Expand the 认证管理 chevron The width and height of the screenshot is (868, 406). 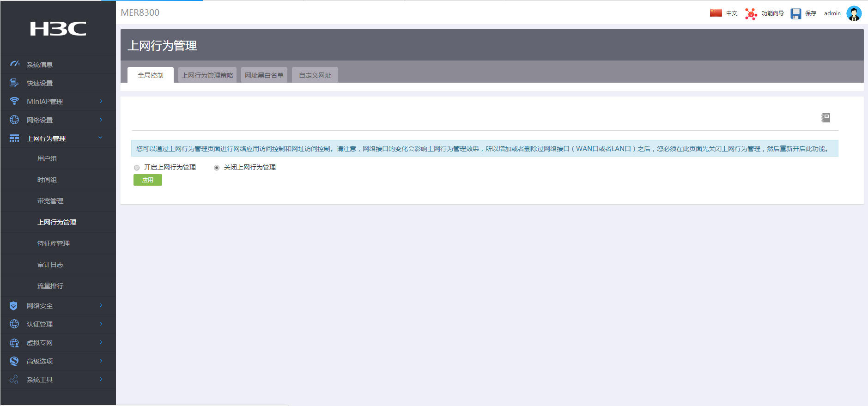101,324
